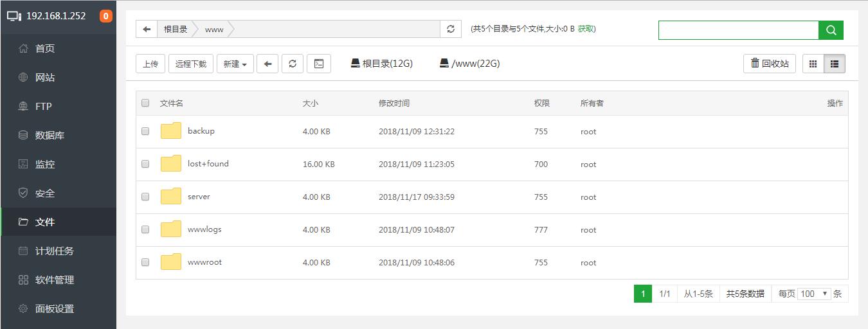Viewport: 868px width, 329px height.
Task: Focus the file search input field
Action: tap(738, 30)
